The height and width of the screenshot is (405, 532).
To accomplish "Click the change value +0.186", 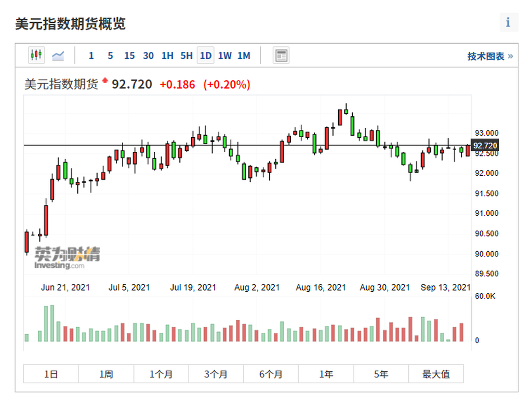I will click(178, 85).
